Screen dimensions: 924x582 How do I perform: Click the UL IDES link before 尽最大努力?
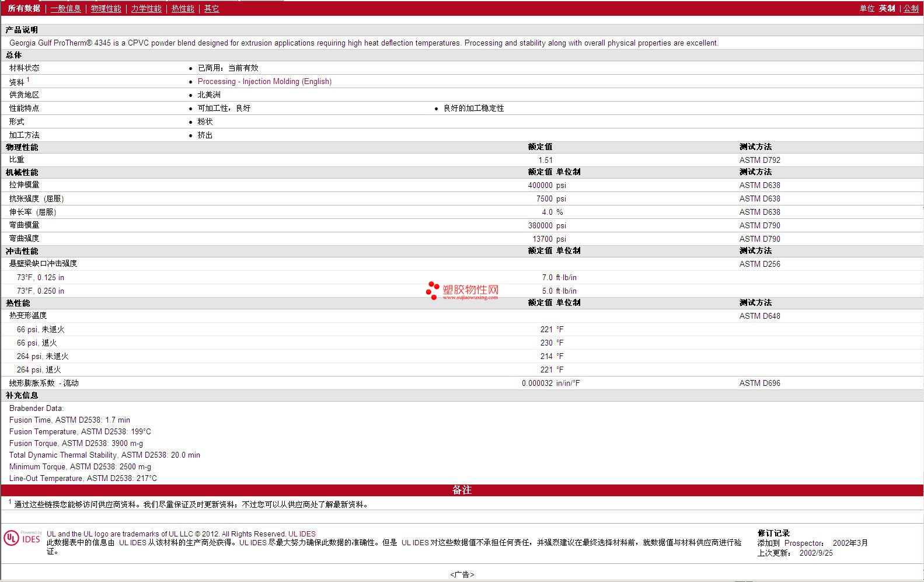pyautogui.click(x=253, y=543)
